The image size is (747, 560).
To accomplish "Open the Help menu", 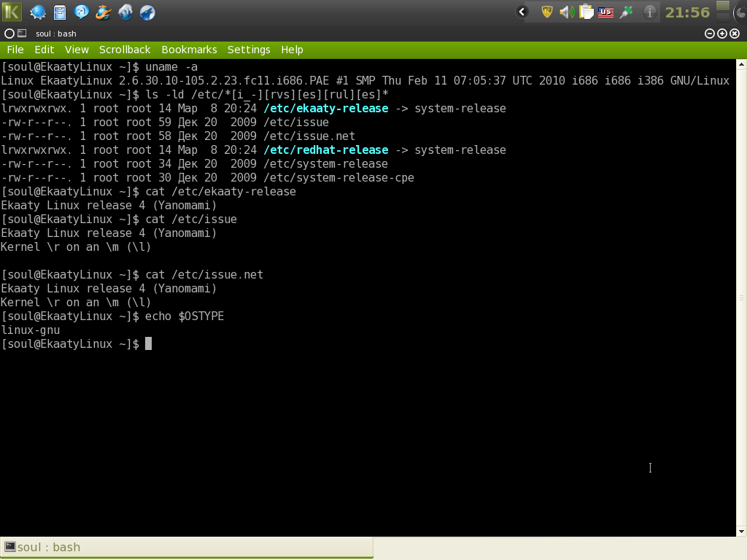I will click(x=292, y=50).
